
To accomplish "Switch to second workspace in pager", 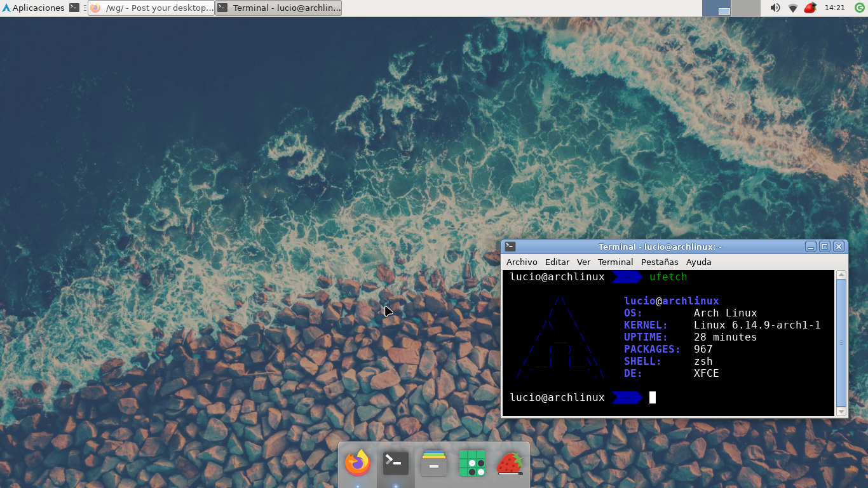I will click(746, 8).
